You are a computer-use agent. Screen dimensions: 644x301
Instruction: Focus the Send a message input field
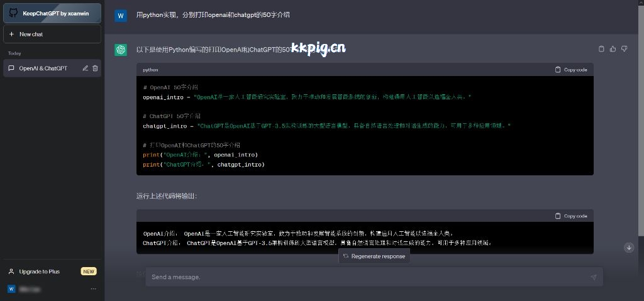[x=374, y=276]
